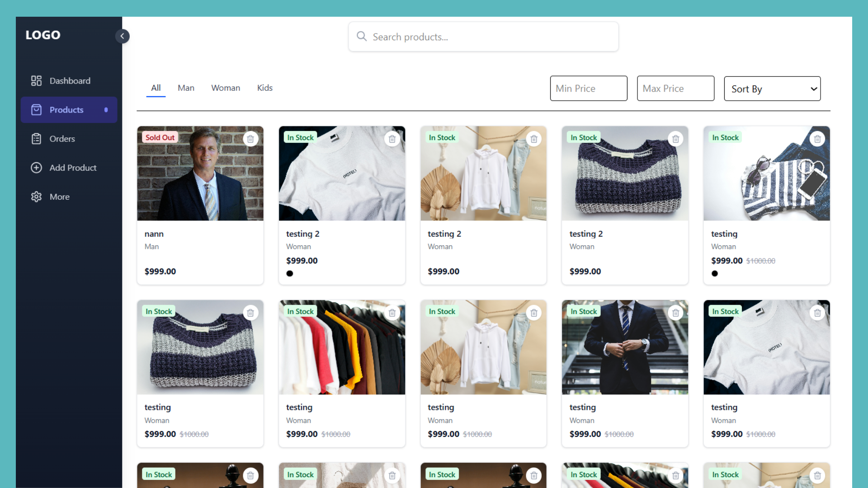
Task: Click the magnifier icon in search bar
Action: click(362, 36)
